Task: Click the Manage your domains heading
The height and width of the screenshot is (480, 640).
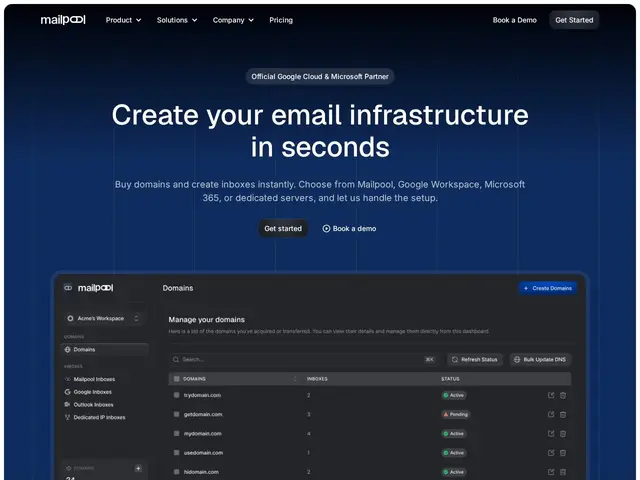Action: pos(207,320)
